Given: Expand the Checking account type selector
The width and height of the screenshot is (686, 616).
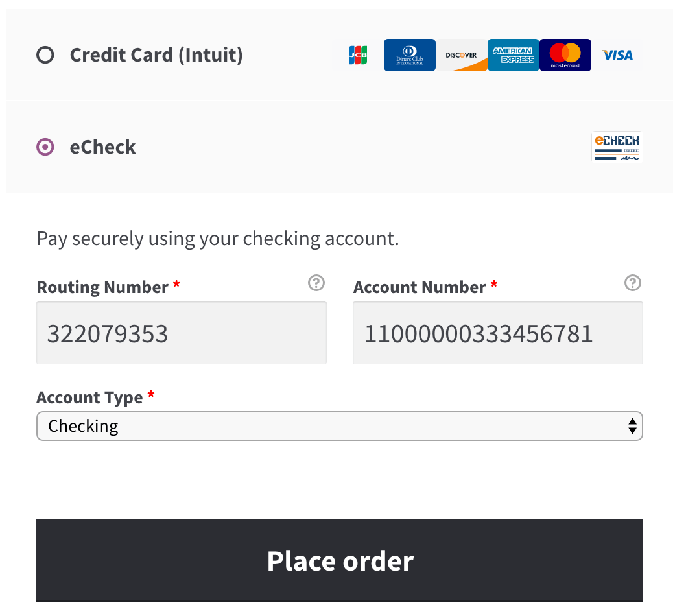Looking at the screenshot, I should [x=340, y=426].
